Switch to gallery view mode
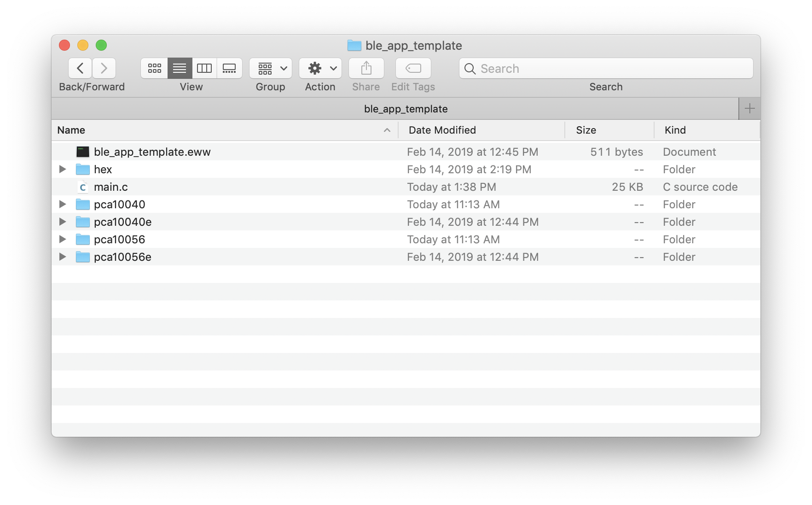The width and height of the screenshot is (812, 505). click(229, 69)
